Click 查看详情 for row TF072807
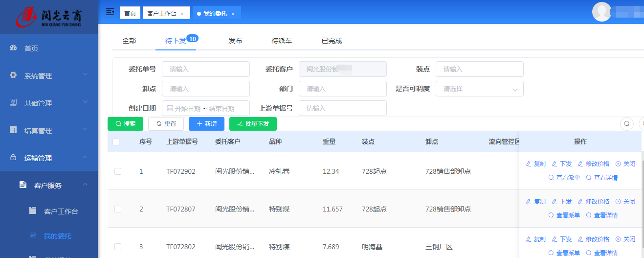This screenshot has width=644, height=258. [601, 215]
